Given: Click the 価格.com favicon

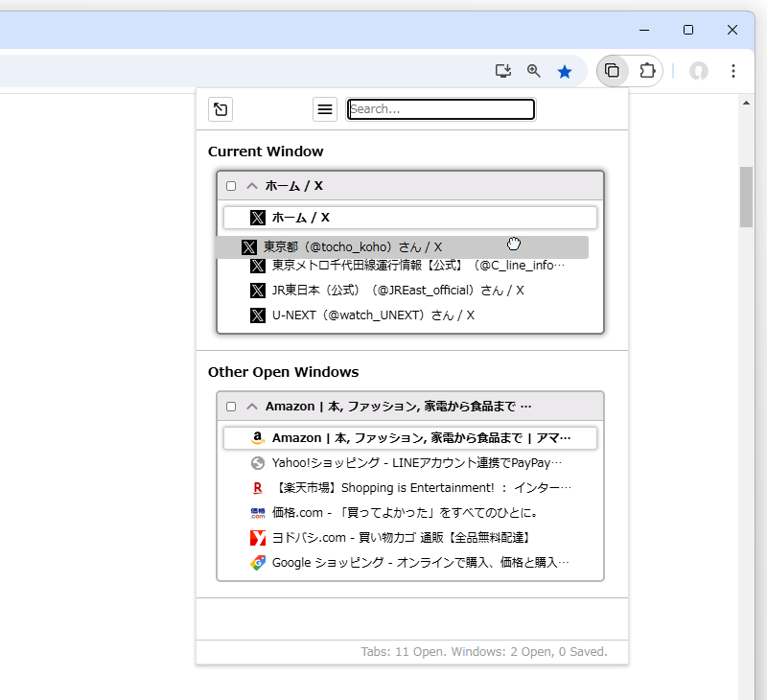Looking at the screenshot, I should tap(258, 513).
